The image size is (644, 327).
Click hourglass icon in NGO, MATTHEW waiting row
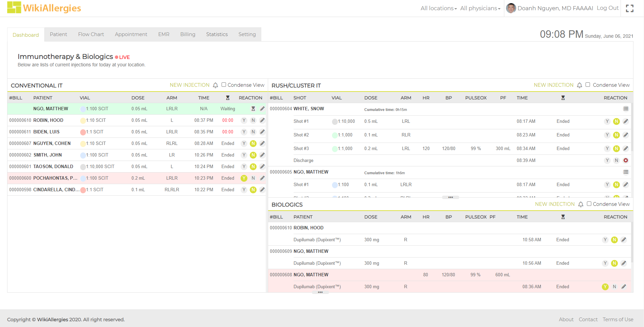click(253, 109)
